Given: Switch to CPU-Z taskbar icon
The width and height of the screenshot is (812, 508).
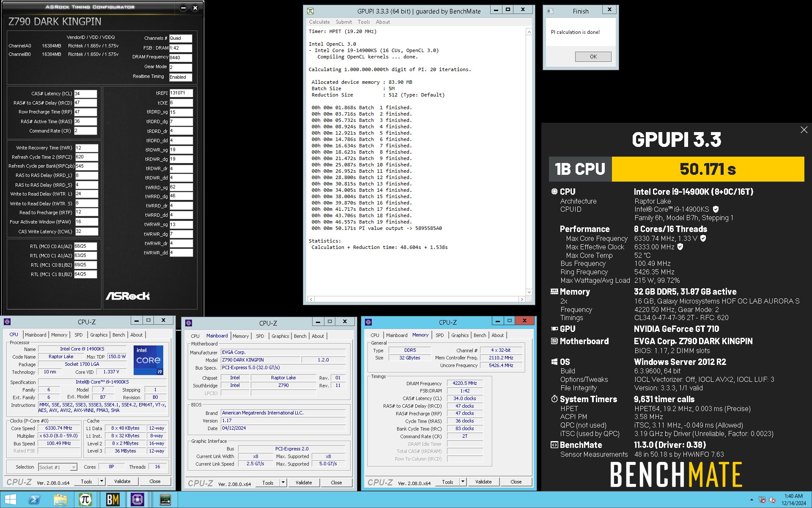Looking at the screenshot, I should 138,500.
